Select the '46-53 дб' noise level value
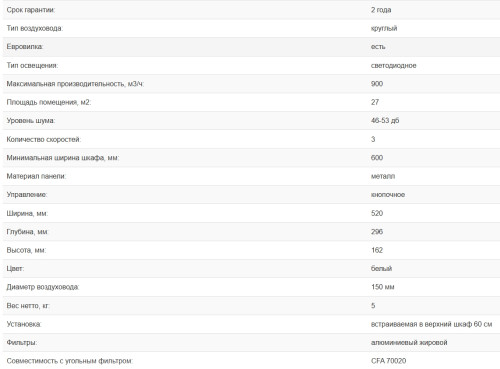Viewport: 500px width, 369px height. pyautogui.click(x=385, y=120)
